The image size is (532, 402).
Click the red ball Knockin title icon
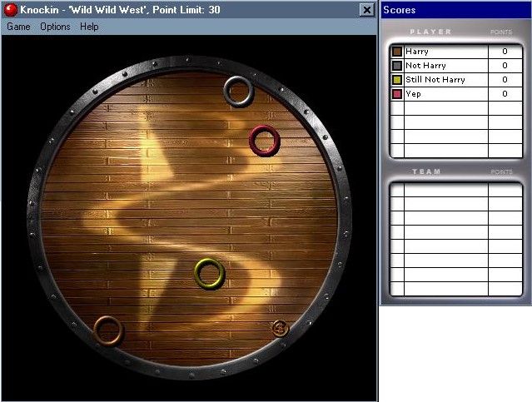11,9
